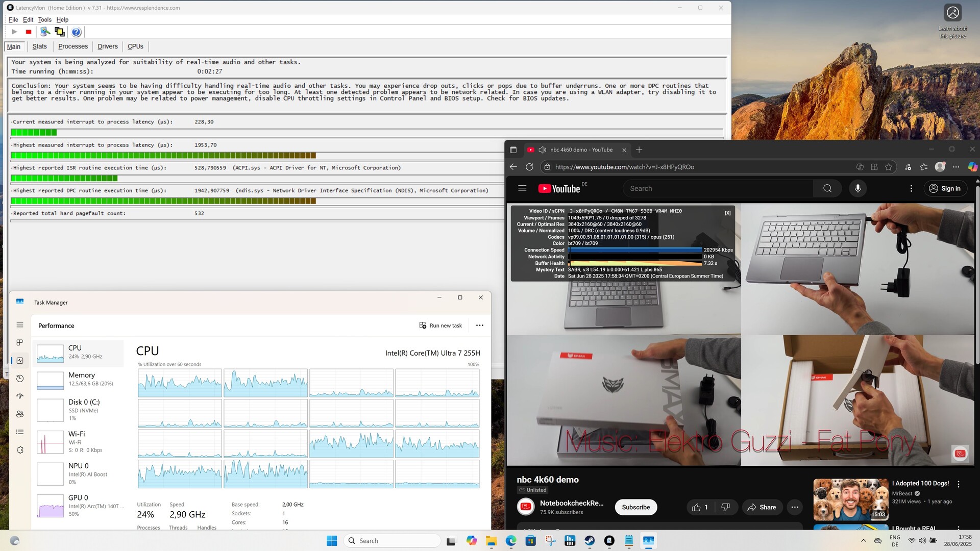Select the GPU 0 performance entry
The height and width of the screenshot is (551, 980).
coord(79,505)
